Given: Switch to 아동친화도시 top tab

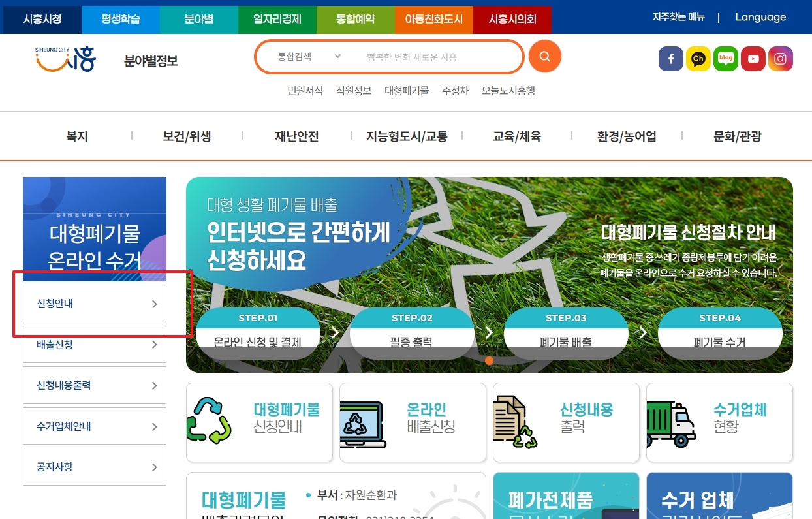Looking at the screenshot, I should [434, 19].
